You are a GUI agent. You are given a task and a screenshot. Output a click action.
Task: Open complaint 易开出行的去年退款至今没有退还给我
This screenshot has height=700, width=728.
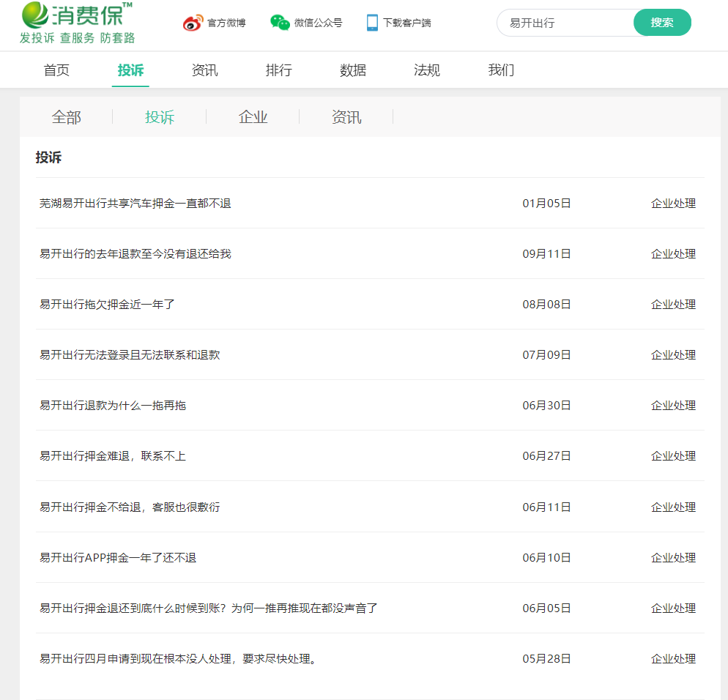135,254
